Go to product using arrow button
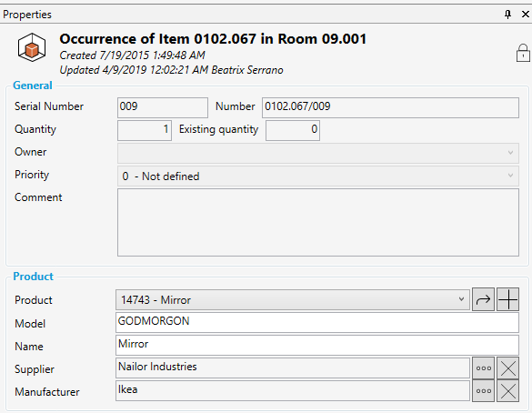The image size is (532, 413). click(483, 299)
